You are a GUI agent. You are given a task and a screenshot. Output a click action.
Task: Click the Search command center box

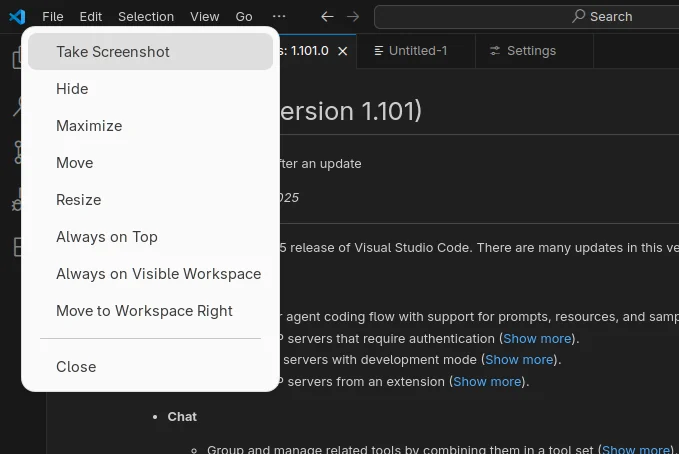click(x=526, y=17)
